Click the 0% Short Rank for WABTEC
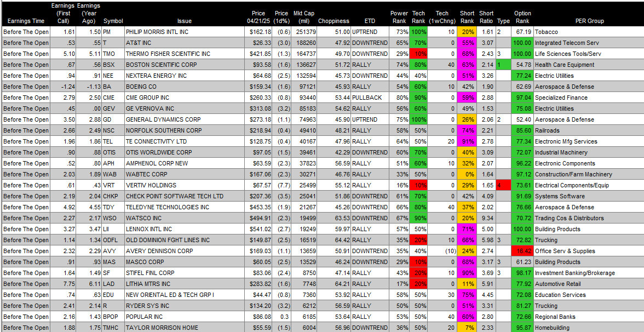The image size is (644, 332). pyautogui.click(x=468, y=174)
